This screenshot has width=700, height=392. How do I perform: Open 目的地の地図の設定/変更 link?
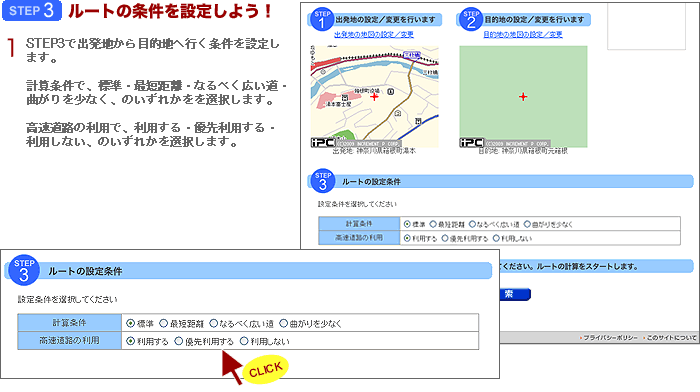[x=523, y=34]
